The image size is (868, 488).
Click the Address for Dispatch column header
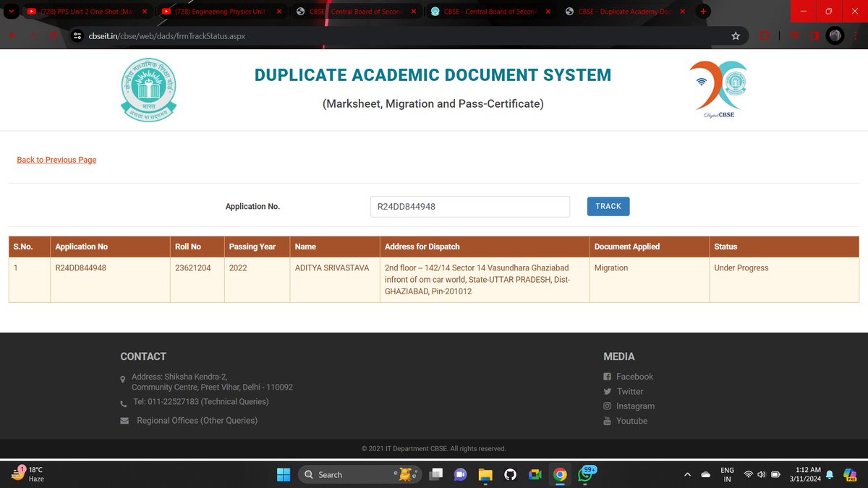[484, 247]
